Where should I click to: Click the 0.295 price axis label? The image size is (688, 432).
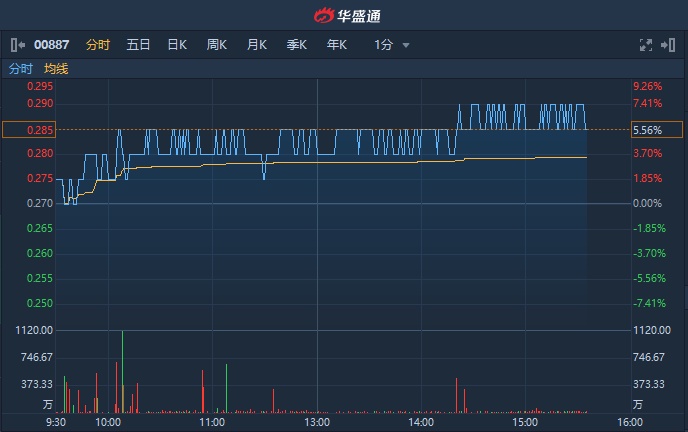click(x=40, y=86)
